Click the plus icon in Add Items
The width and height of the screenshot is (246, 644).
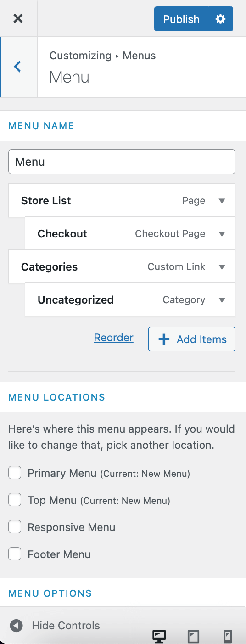[x=164, y=339]
